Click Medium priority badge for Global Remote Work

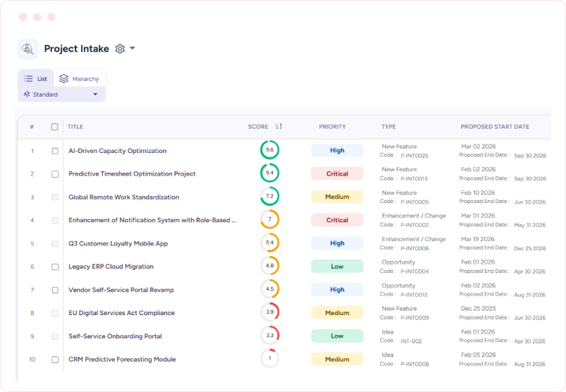337,197
